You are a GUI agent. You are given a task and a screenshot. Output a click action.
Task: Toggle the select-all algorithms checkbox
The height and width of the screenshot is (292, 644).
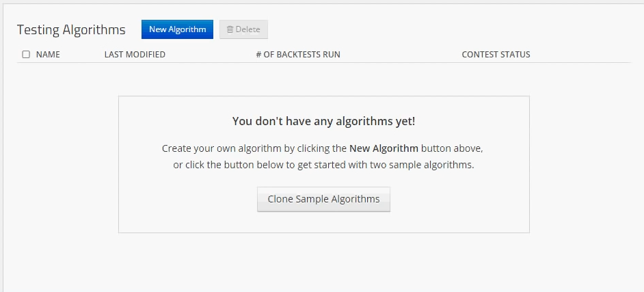click(26, 55)
